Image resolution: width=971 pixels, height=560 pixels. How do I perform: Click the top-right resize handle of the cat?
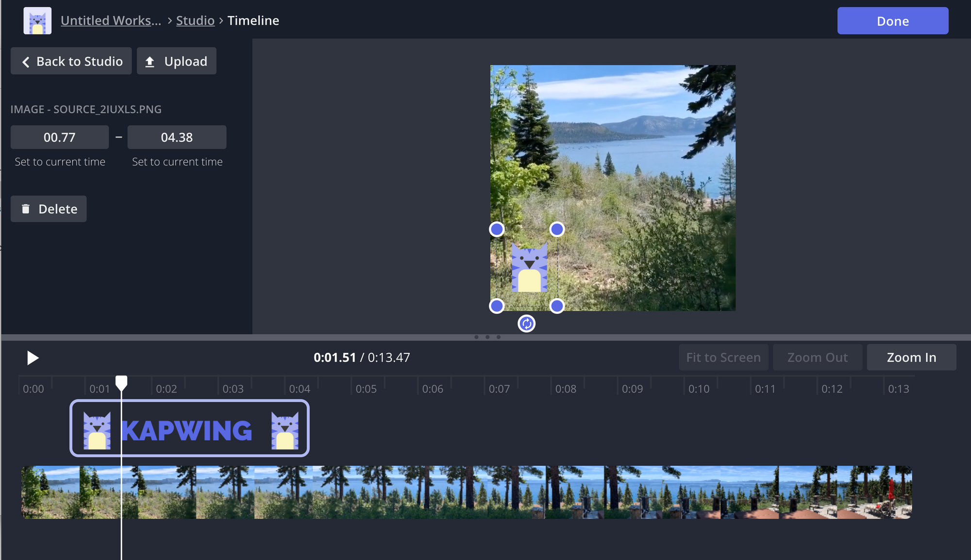click(x=557, y=229)
